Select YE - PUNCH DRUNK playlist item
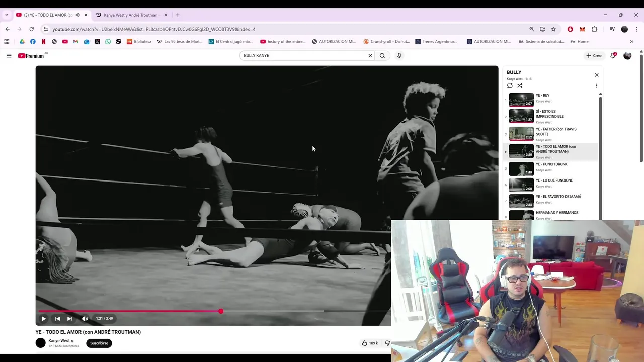 click(551, 168)
